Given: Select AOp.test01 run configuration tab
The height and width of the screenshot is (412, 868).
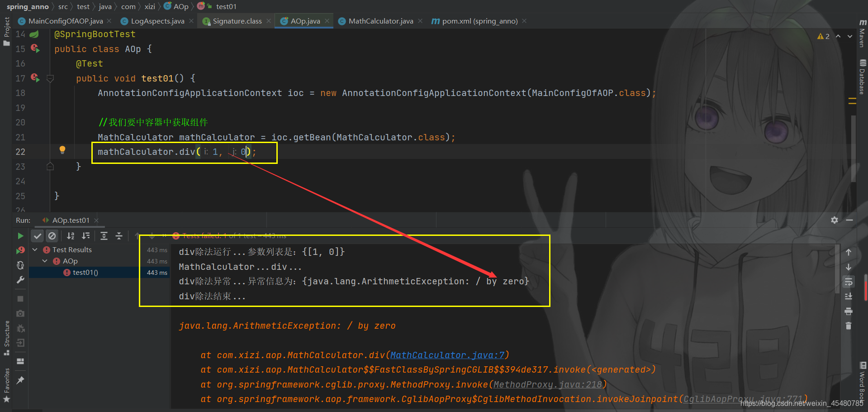Looking at the screenshot, I should [71, 220].
